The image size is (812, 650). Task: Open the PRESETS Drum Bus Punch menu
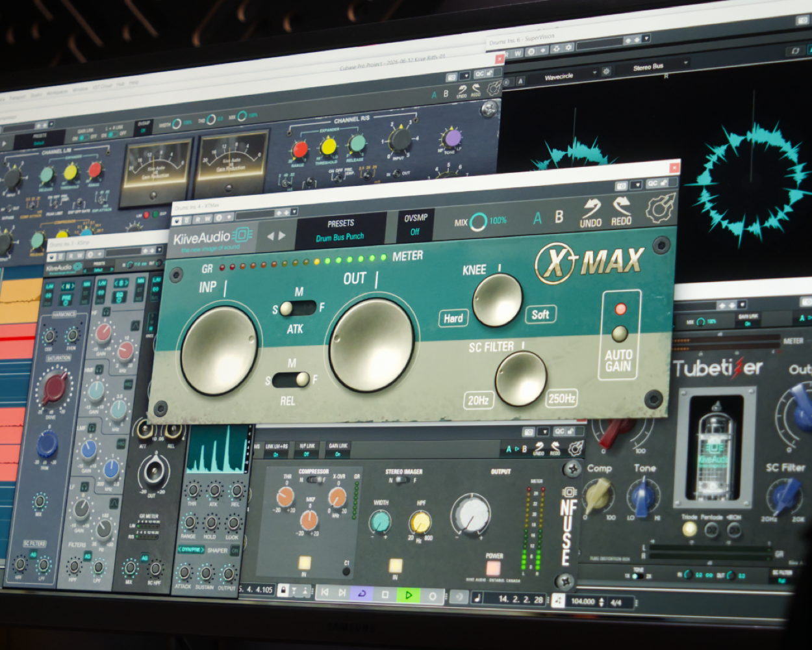[x=342, y=230]
